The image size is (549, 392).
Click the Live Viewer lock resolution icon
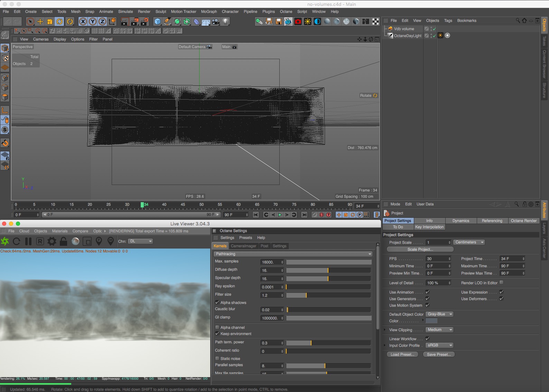63,241
